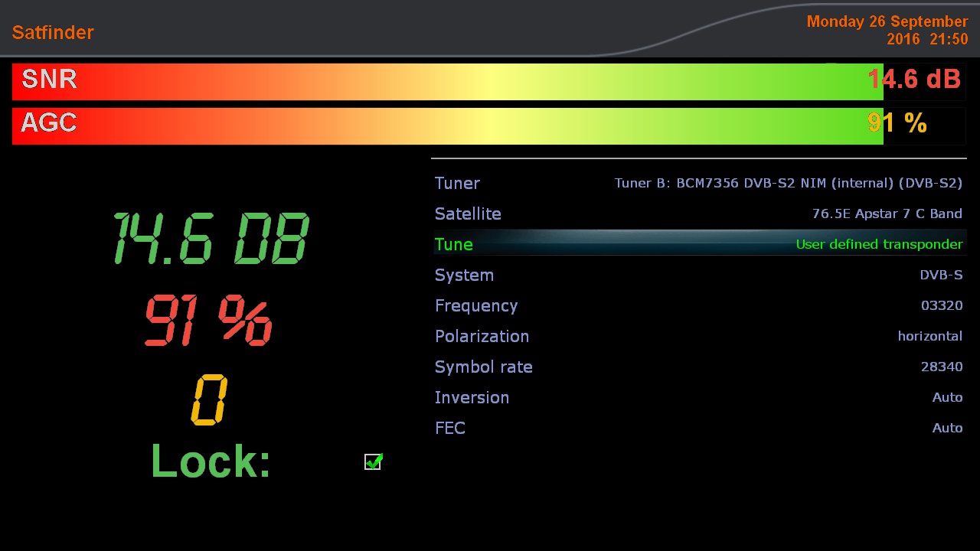Click the yellow 0 BER readout
This screenshot has height=551, width=980.
209,399
